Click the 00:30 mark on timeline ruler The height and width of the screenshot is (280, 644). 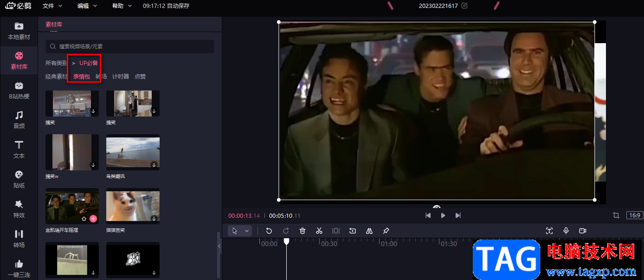coord(329,244)
